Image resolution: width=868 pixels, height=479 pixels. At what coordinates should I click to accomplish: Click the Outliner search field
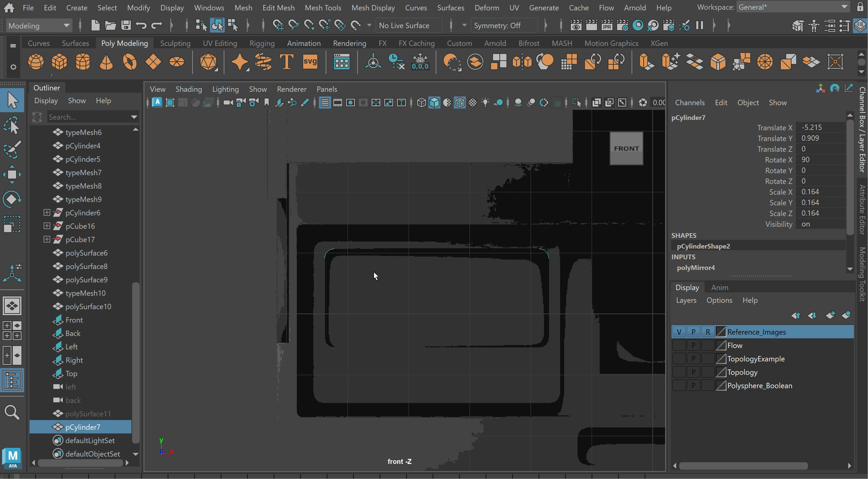click(89, 117)
